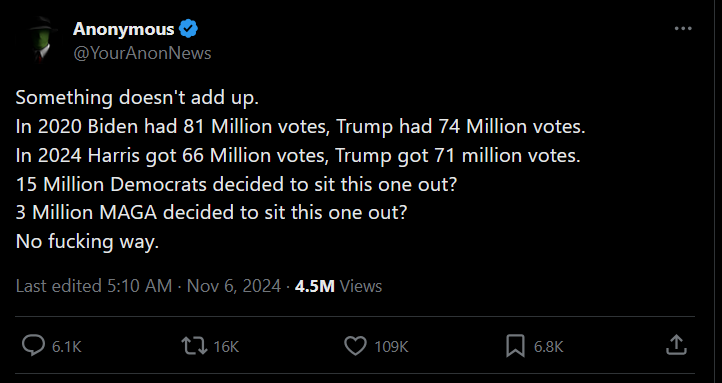This screenshot has height=383, width=722.
Task: Click the reply speech bubble icon
Action: pos(33,346)
